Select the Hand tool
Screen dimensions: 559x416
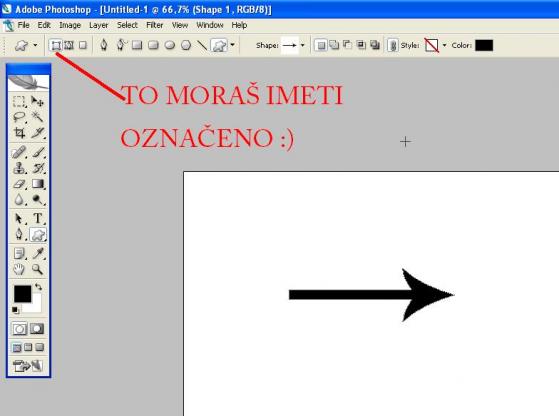pos(19,269)
